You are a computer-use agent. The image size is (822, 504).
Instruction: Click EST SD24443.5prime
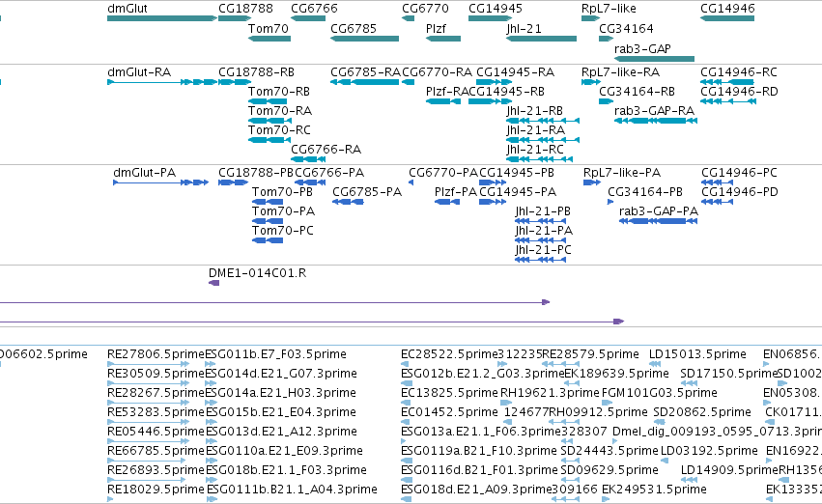(609, 451)
